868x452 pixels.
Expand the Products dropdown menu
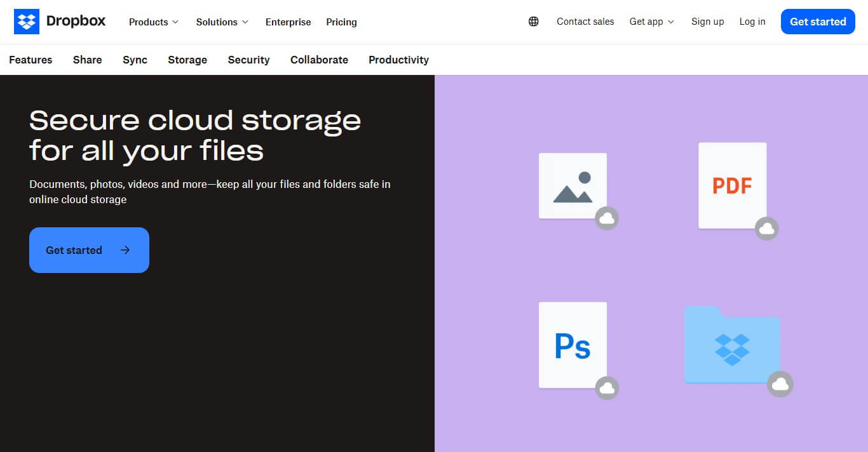tap(153, 22)
